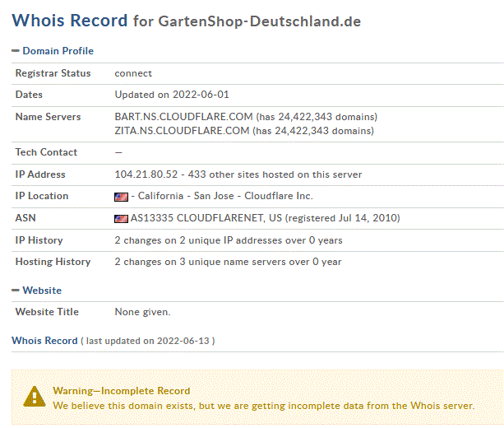Click the 'Registrar Status' row label
Screen dimensions: 504x428
click(53, 73)
